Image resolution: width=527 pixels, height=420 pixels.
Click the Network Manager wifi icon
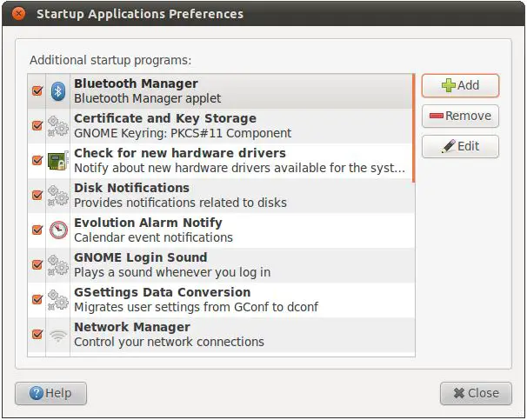pyautogui.click(x=57, y=334)
